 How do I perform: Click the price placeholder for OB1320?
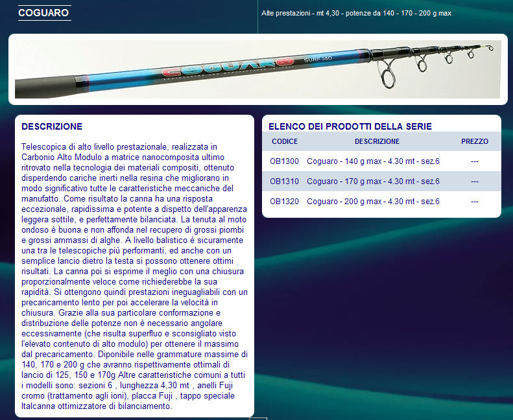pos(474,202)
